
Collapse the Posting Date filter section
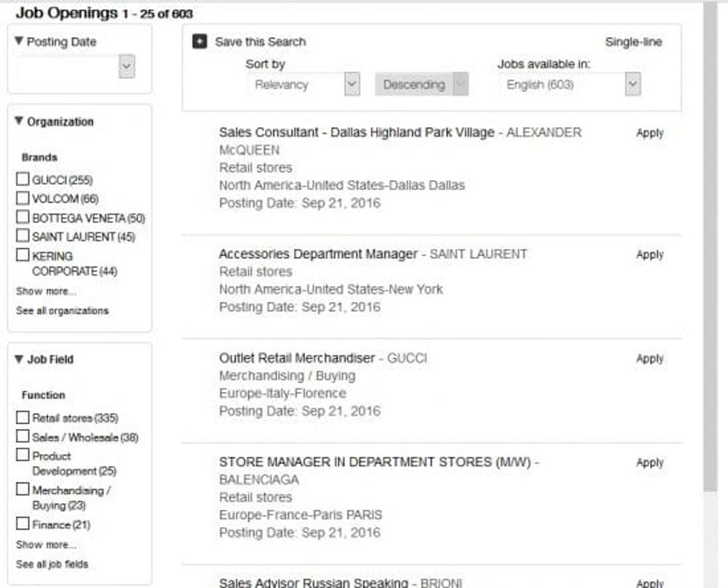[x=19, y=42]
